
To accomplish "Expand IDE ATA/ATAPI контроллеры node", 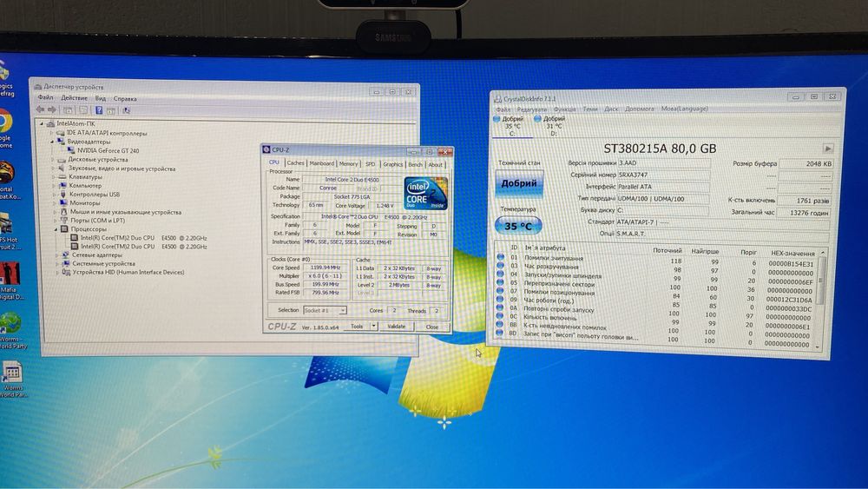I will tap(53, 133).
